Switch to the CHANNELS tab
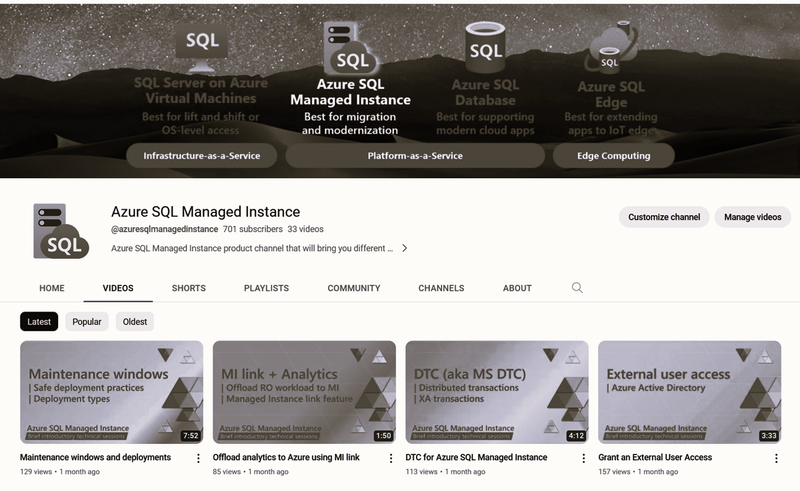This screenshot has height=491, width=800. click(441, 288)
